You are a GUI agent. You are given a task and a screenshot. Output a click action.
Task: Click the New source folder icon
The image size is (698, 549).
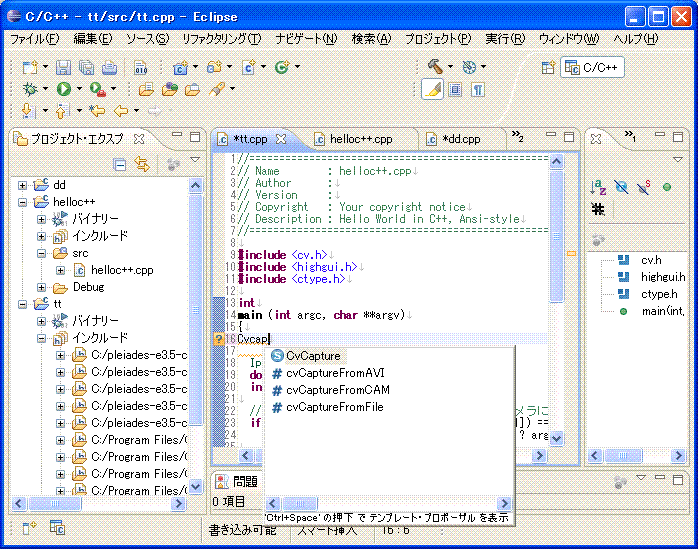click(x=214, y=67)
